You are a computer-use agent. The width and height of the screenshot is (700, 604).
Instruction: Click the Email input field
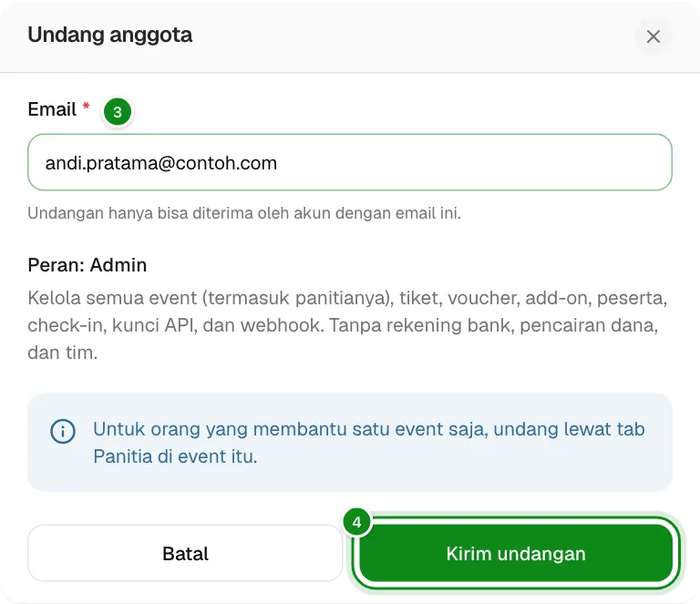[350, 162]
